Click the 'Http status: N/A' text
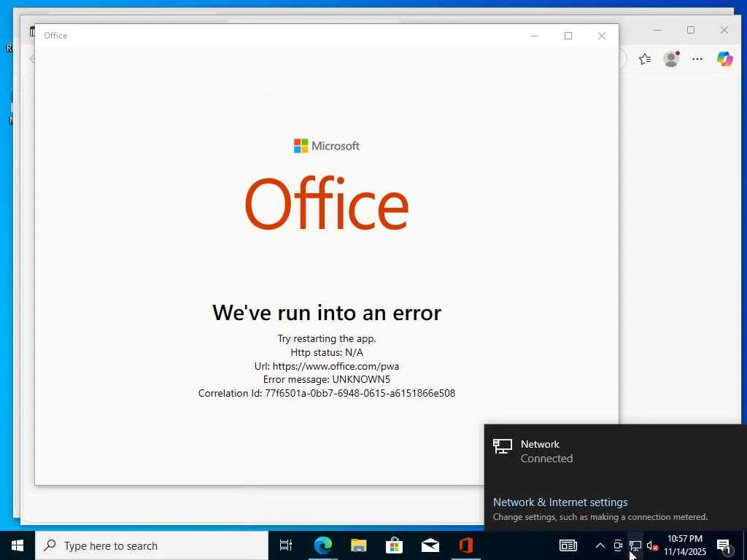747x560 pixels. 327,352
